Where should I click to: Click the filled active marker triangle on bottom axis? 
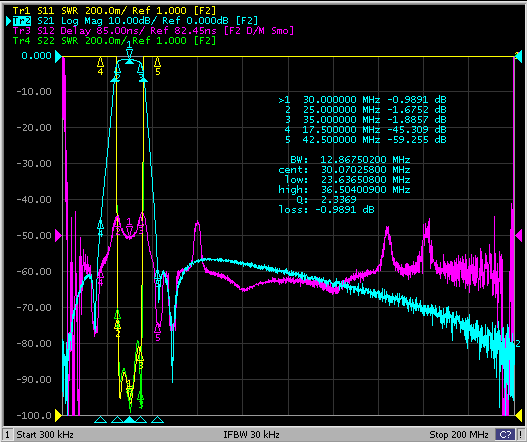pyautogui.click(x=129, y=419)
